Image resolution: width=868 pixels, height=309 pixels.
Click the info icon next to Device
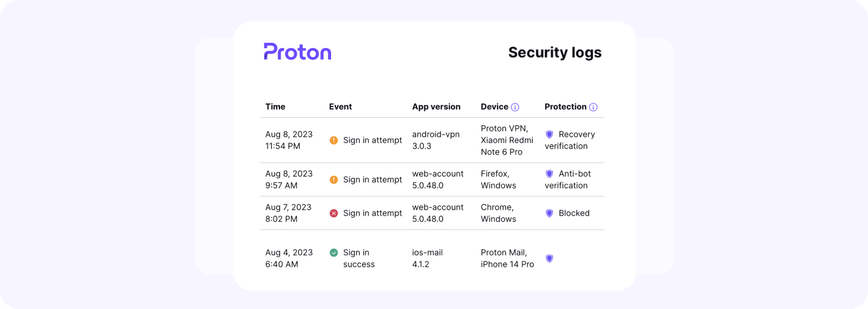point(515,107)
